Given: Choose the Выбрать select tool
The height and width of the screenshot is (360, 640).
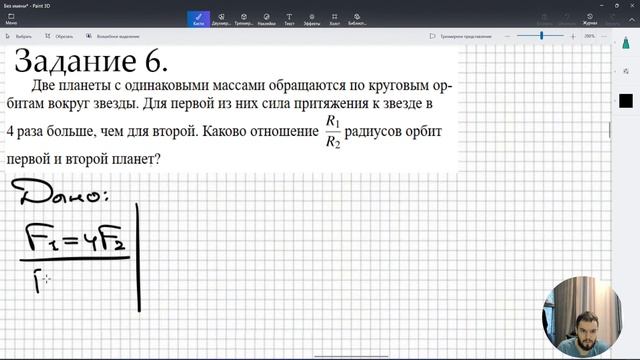Looking at the screenshot, I should click(19, 36).
